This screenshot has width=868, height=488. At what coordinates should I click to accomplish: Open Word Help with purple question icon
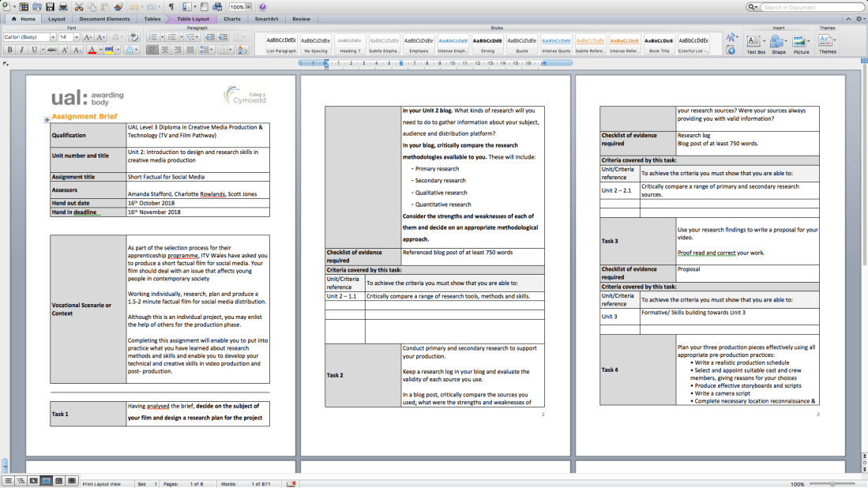pyautogui.click(x=262, y=6)
